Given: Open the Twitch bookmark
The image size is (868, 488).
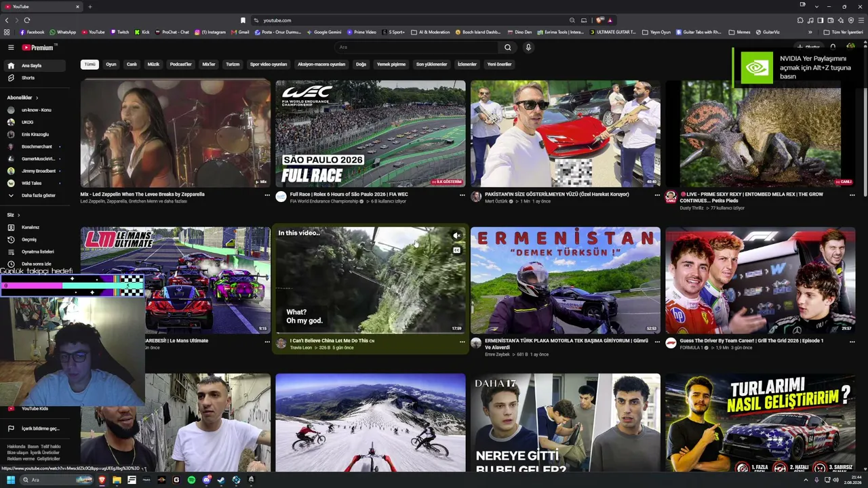Looking at the screenshot, I should click(119, 32).
